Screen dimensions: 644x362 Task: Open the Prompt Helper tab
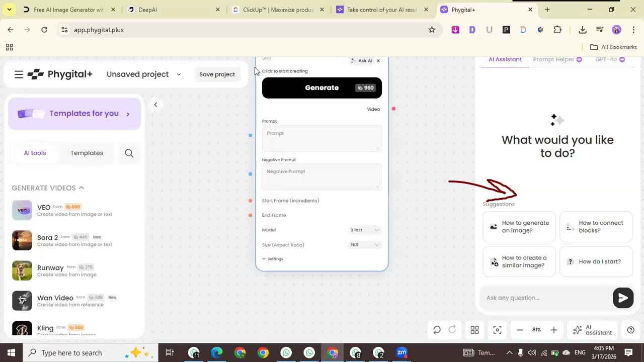tap(557, 59)
